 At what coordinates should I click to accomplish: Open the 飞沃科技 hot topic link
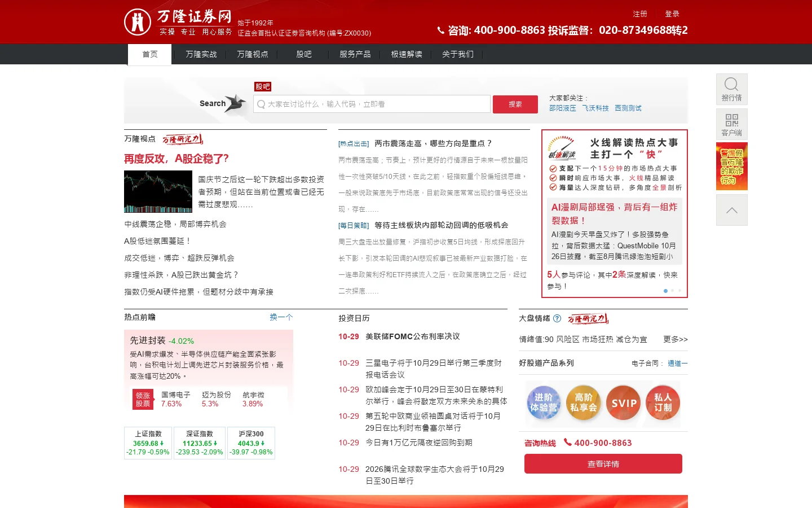coord(595,108)
